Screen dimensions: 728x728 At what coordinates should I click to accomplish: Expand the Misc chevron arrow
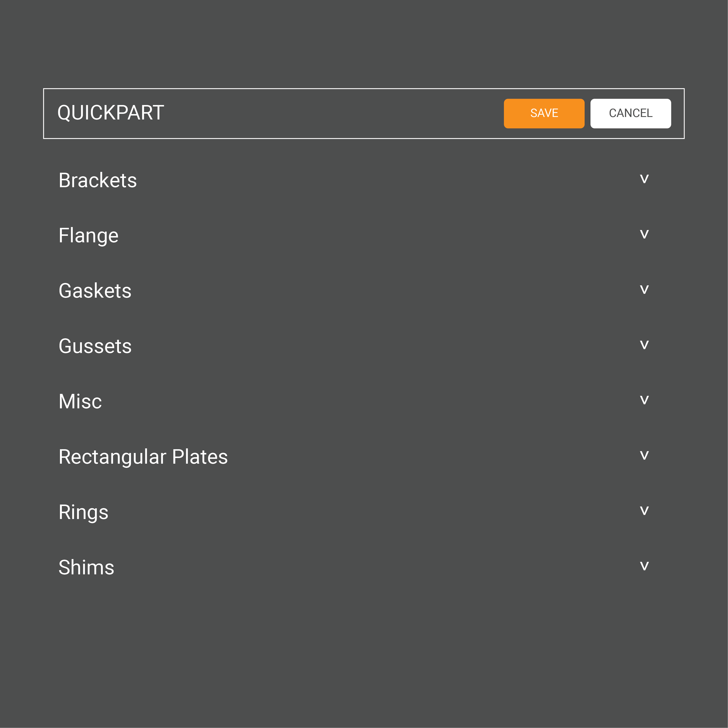pyautogui.click(x=644, y=400)
